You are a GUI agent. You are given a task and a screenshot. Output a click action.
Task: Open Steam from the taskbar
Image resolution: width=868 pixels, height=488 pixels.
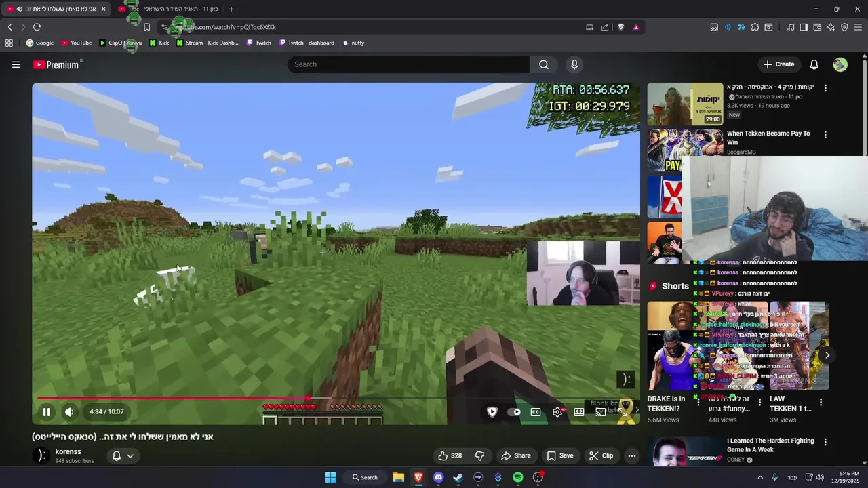click(x=458, y=477)
